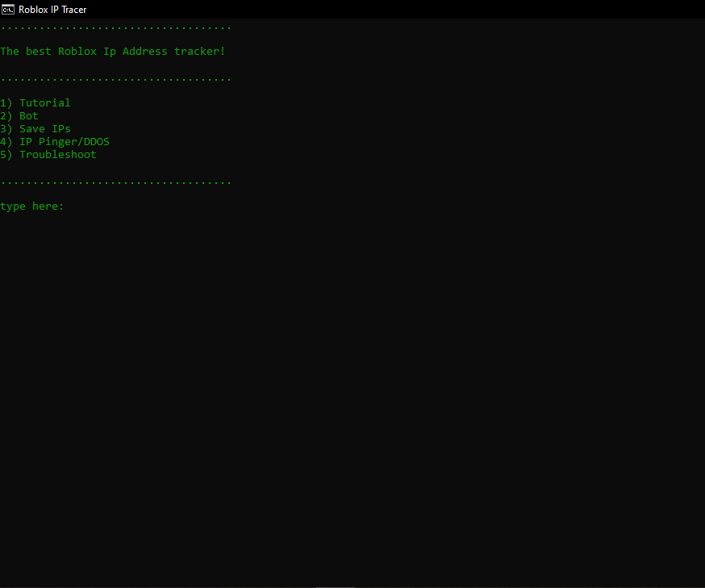The width and height of the screenshot is (705, 588).
Task: Click the word Tutorial in the menu
Action: (44, 102)
